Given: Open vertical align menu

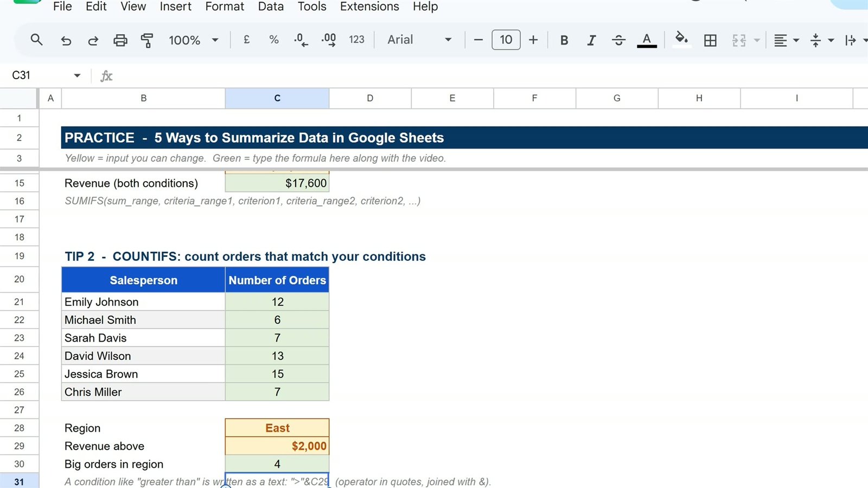Looking at the screenshot, I should pos(815,40).
